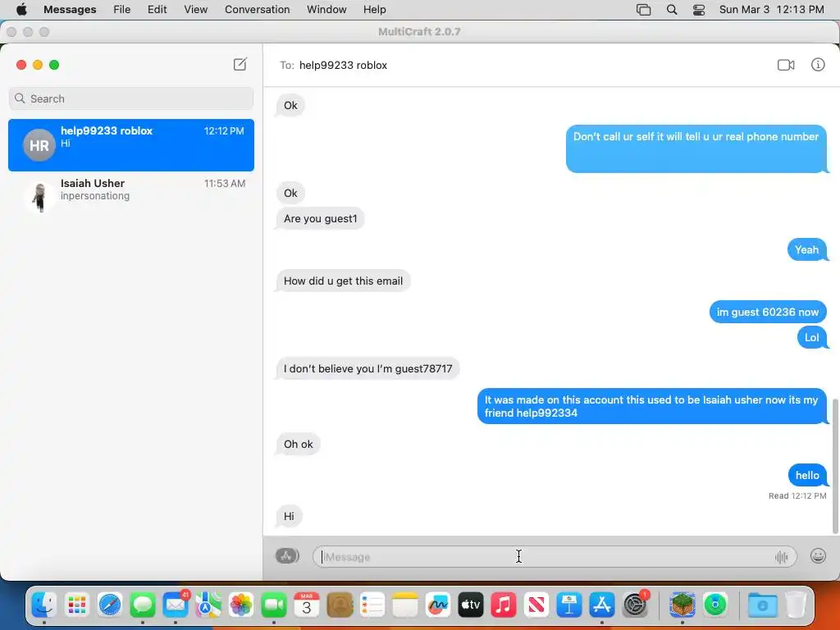Click the last received 'Hi' bubble

289,516
